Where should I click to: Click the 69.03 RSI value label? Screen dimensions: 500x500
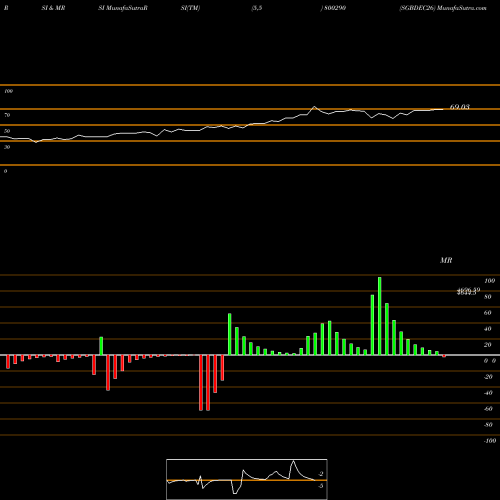click(x=460, y=107)
